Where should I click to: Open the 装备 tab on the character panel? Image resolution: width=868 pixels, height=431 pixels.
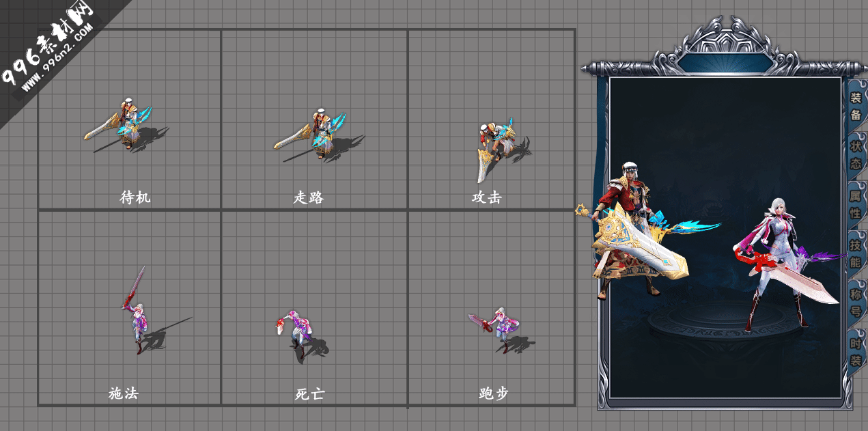click(x=856, y=107)
